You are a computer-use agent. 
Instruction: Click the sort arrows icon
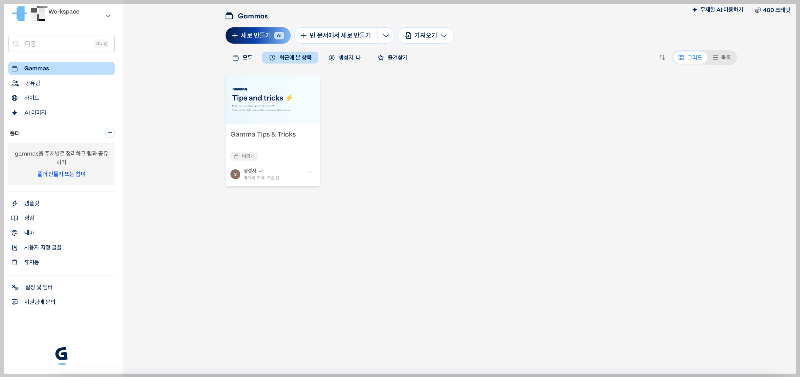click(662, 58)
